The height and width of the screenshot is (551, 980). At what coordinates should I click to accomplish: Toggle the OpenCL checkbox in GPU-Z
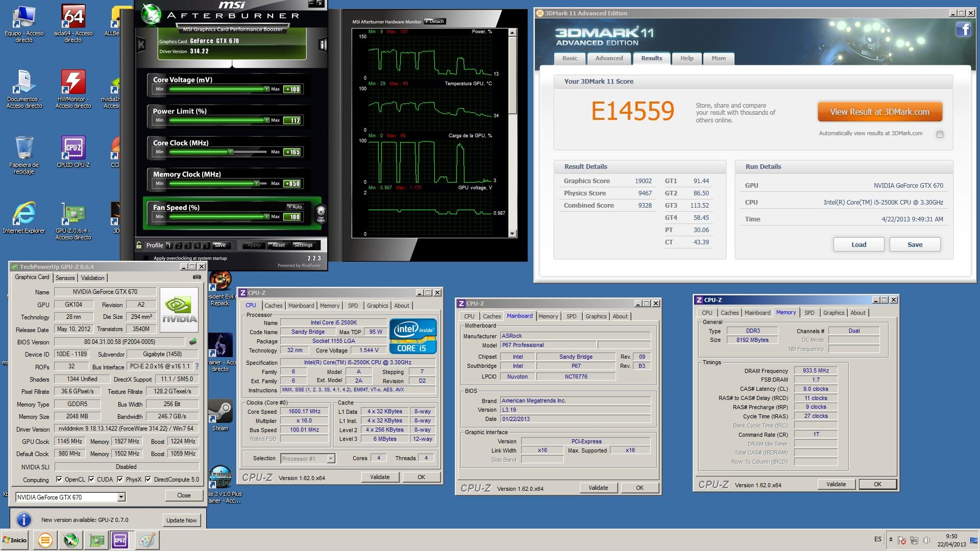coord(59,479)
